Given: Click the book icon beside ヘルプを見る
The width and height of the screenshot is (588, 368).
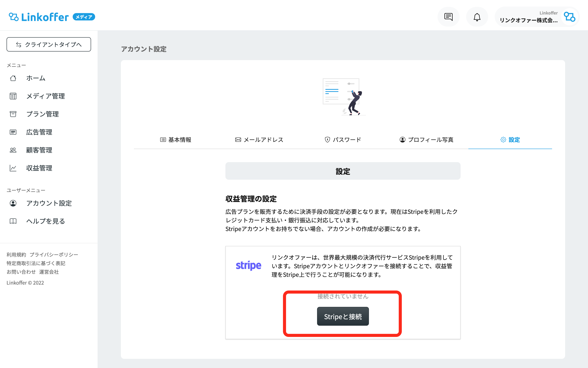Looking at the screenshot, I should click(x=13, y=221).
